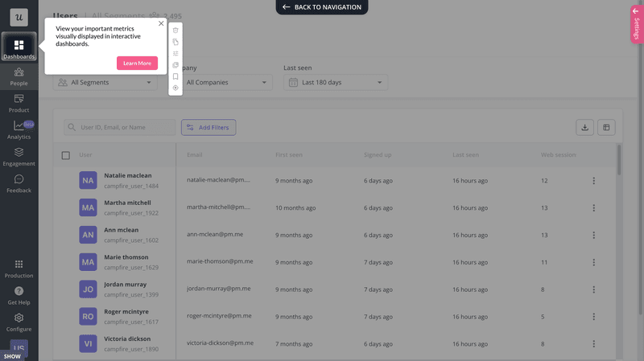This screenshot has width=644, height=361.
Task: Expand the All Segments dropdown
Action: point(105,82)
